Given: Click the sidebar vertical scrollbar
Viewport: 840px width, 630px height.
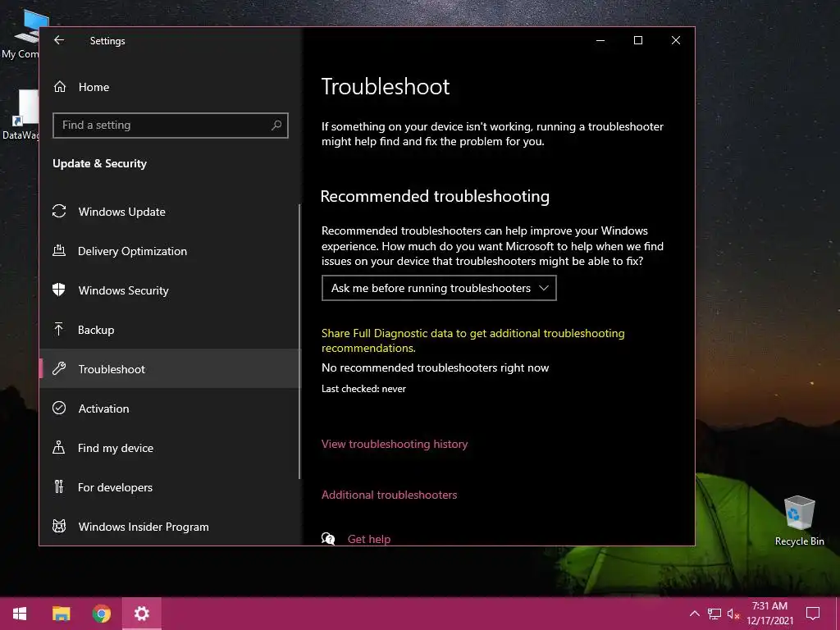Looking at the screenshot, I should [299, 341].
